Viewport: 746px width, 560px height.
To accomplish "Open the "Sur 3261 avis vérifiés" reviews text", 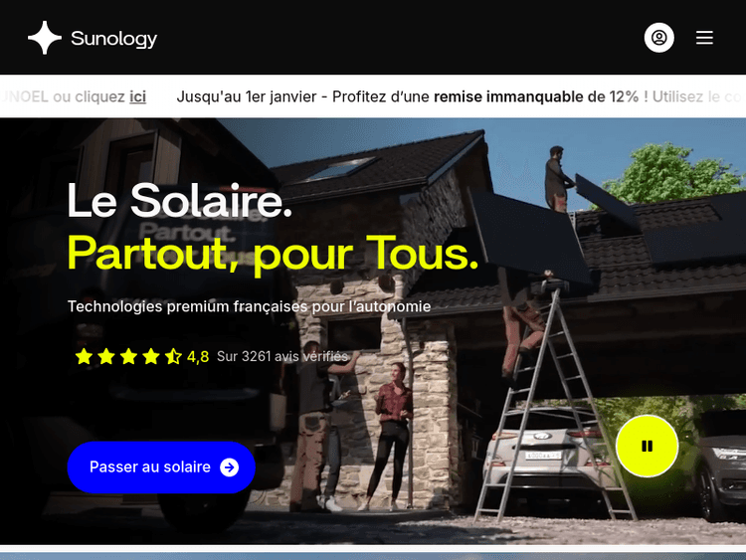I will click(x=282, y=356).
